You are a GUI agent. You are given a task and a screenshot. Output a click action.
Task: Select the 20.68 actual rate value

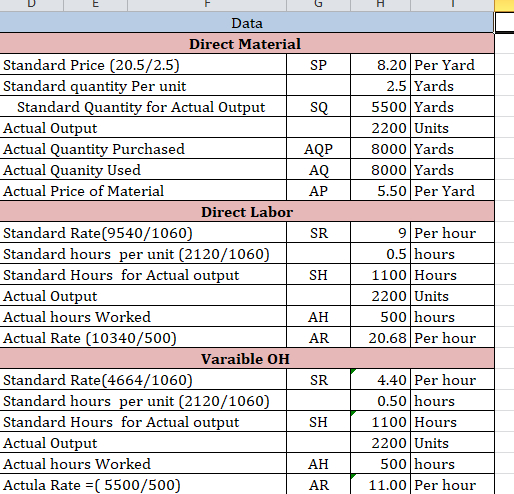point(381,338)
